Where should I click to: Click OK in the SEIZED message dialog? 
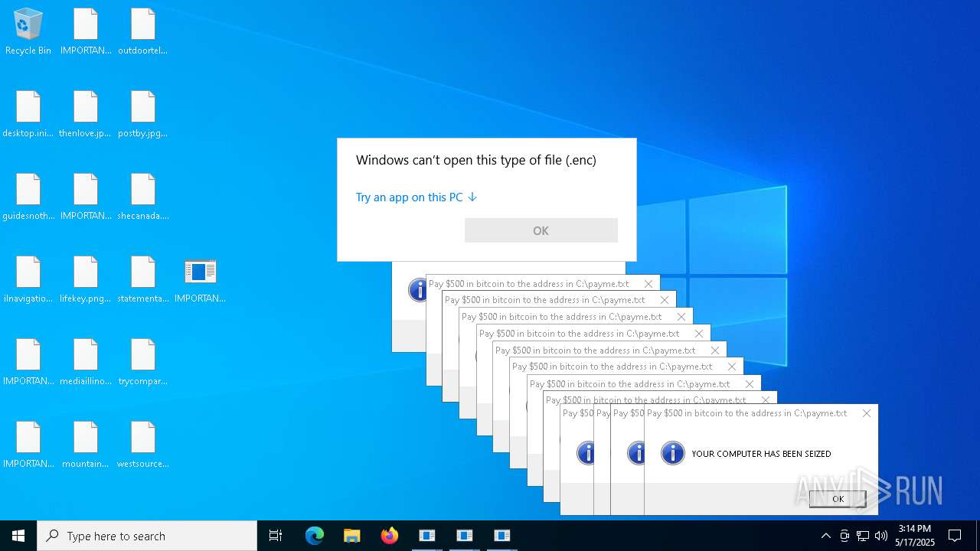[838, 499]
